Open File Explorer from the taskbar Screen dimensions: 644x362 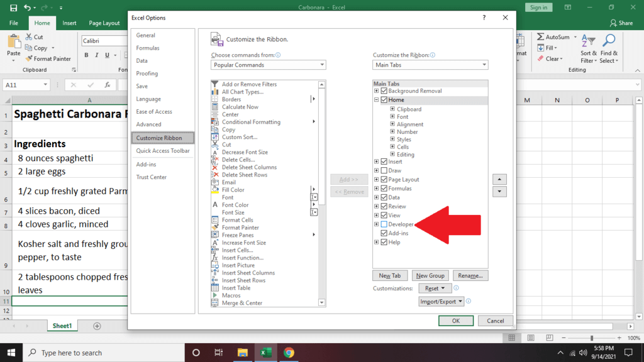tap(243, 353)
